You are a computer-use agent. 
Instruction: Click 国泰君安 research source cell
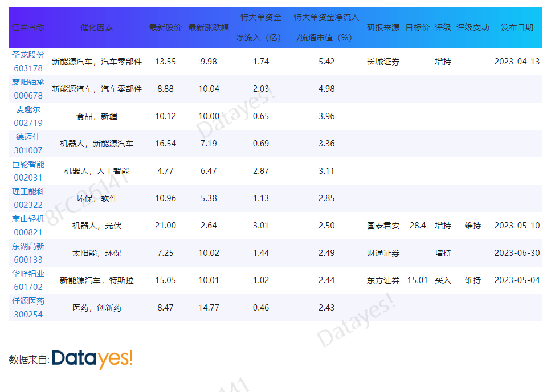(x=383, y=226)
